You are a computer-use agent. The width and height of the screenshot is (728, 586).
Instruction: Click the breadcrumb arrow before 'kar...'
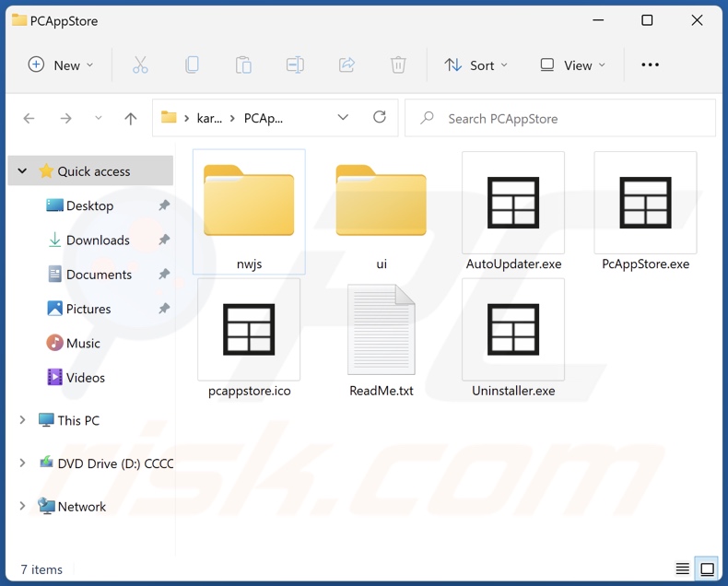point(186,119)
